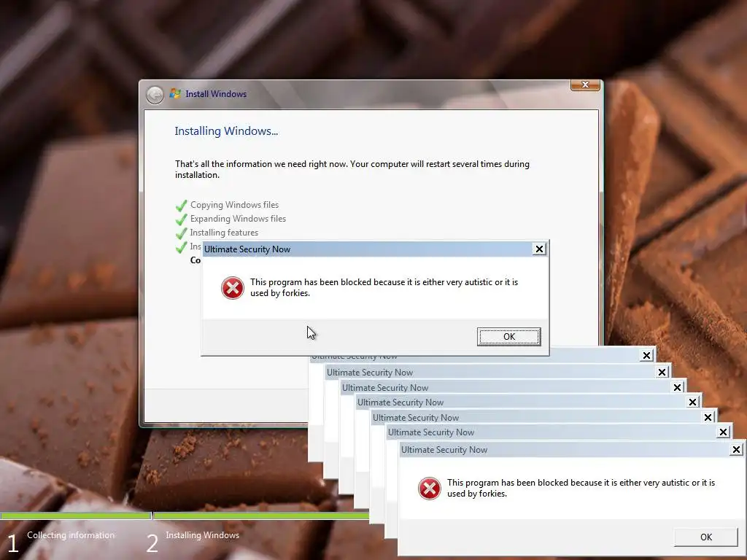The image size is (747, 560).
Task: Close the bottom-most security dialog showing OK button
Action: tap(736, 449)
